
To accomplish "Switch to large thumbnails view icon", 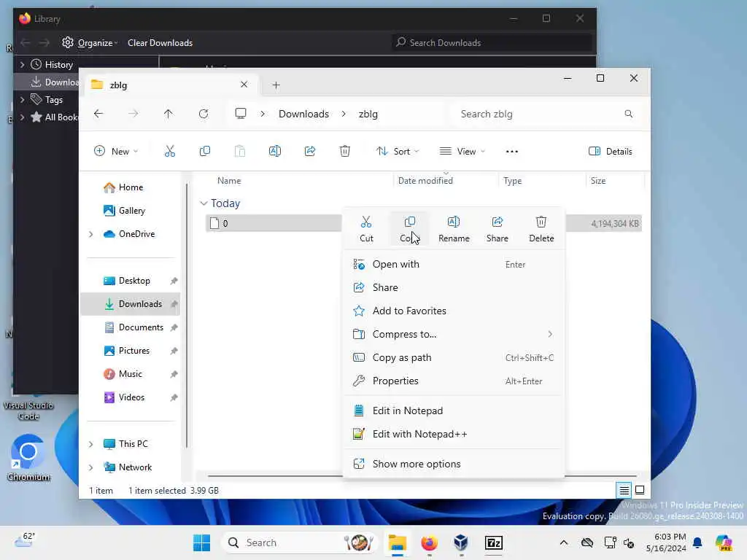I will coord(640,490).
